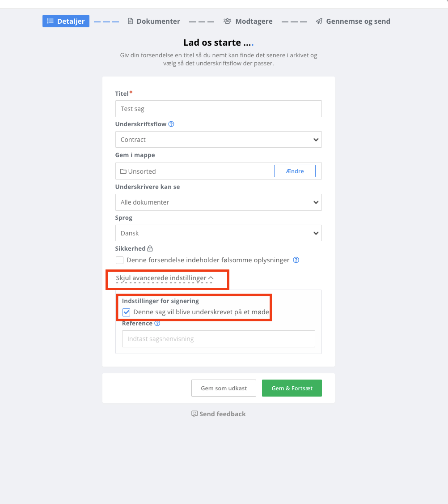Viewport: 448px width, 504px height.
Task: Click the paper-plane icon for Gennemse og send
Action: 319,21
